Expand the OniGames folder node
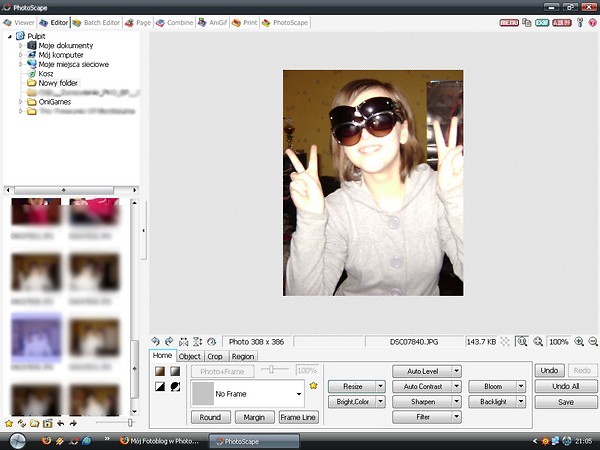This screenshot has width=600, height=450. (x=21, y=102)
